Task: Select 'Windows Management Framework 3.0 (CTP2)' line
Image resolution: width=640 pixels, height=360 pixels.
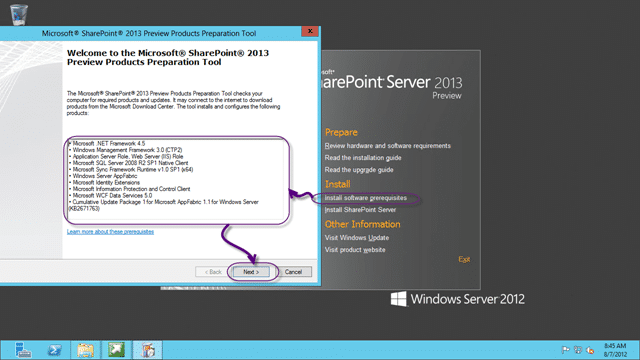Action: (126, 150)
